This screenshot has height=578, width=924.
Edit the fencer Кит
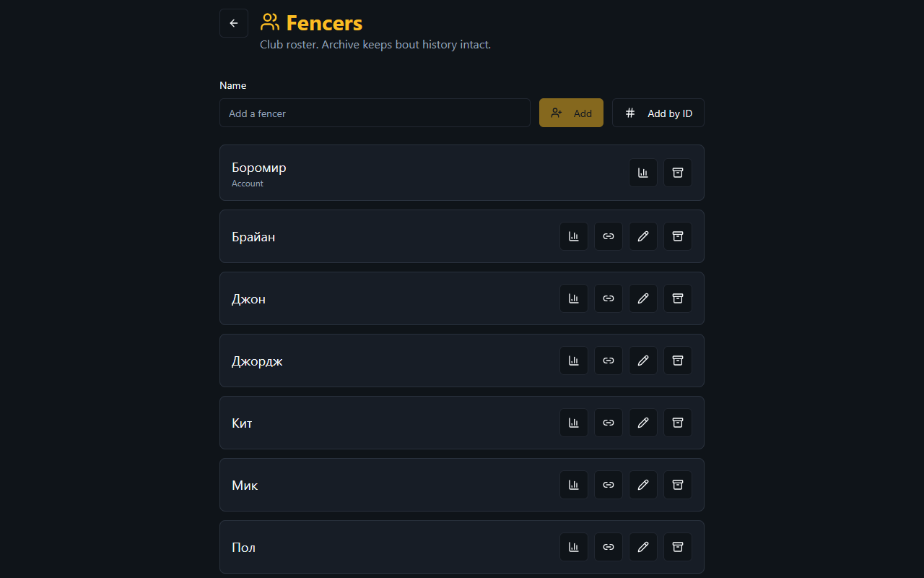pos(643,423)
